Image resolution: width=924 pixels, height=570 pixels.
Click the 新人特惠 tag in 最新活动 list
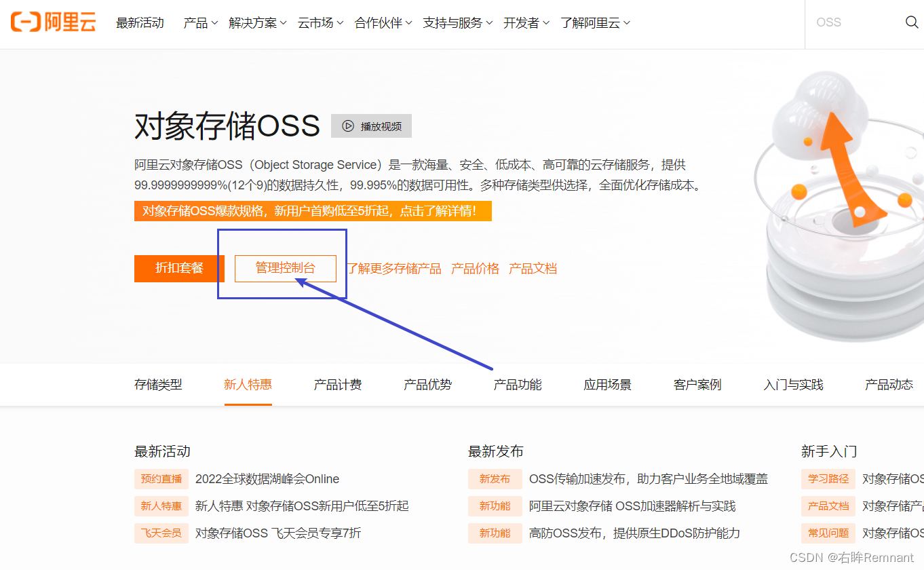pos(161,506)
